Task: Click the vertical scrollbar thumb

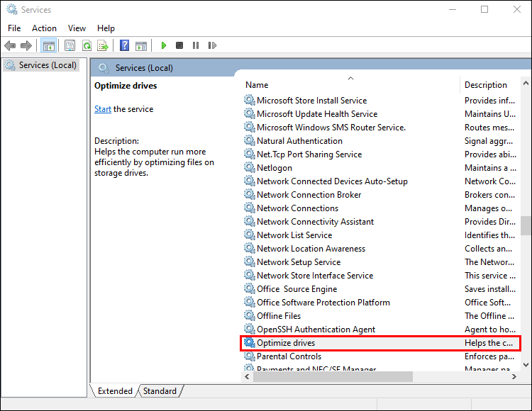Action: [526, 225]
